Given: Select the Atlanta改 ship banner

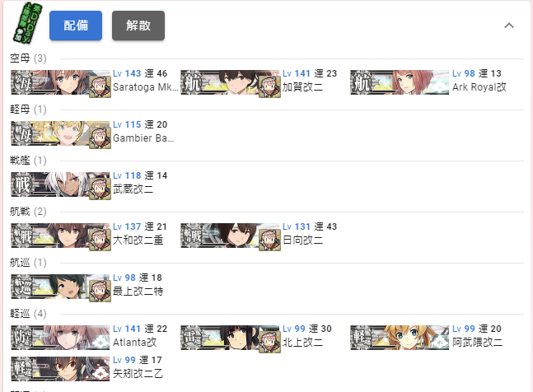Looking at the screenshot, I should [60, 338].
